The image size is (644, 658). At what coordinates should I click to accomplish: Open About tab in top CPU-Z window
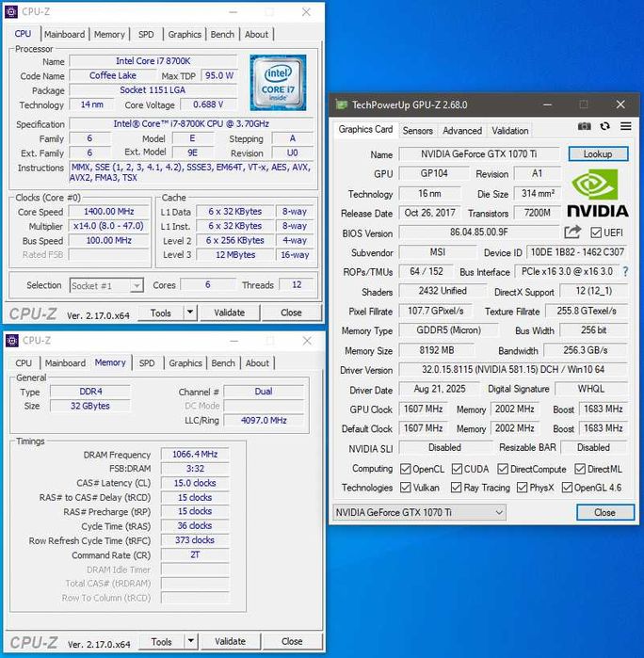[x=256, y=35]
